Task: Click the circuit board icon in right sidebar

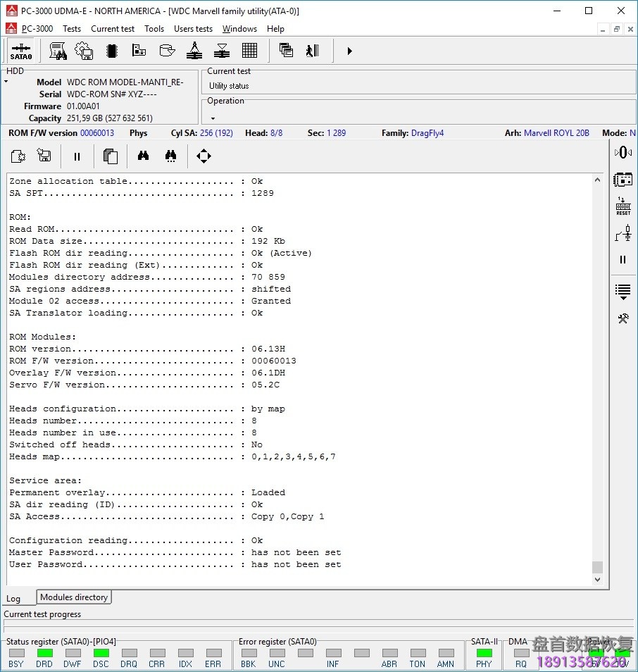Action: click(x=623, y=180)
